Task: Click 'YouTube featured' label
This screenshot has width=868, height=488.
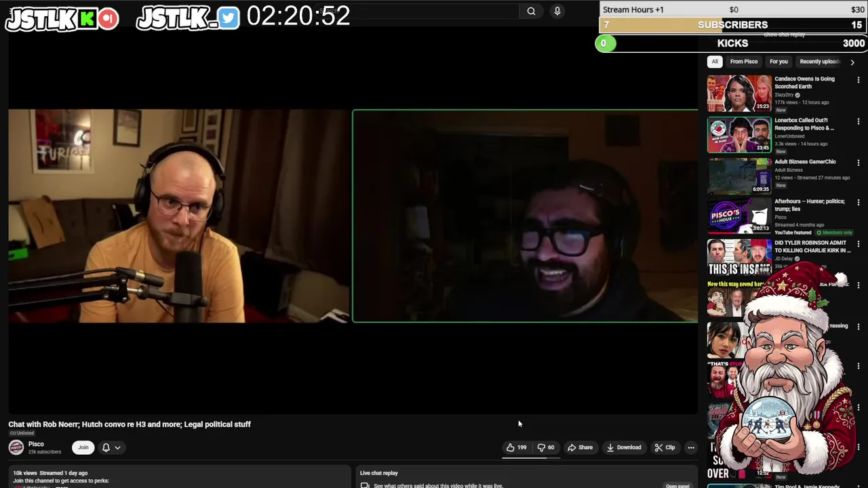Action: click(x=793, y=232)
